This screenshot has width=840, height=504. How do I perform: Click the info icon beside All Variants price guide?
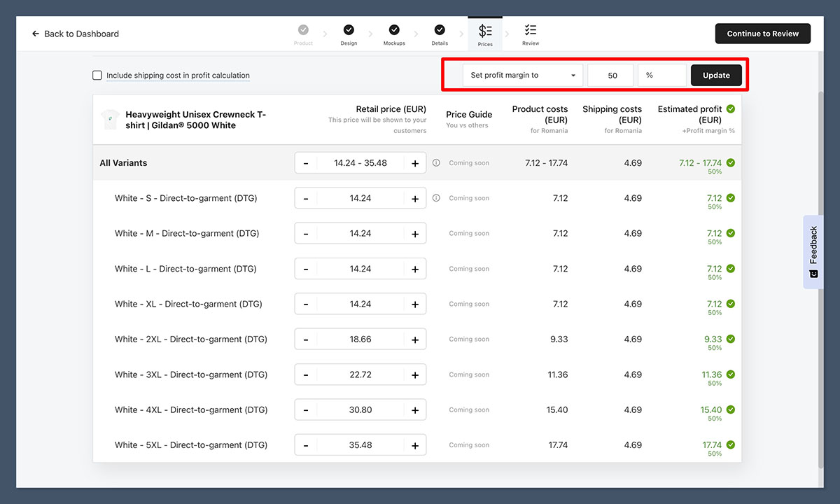point(435,162)
